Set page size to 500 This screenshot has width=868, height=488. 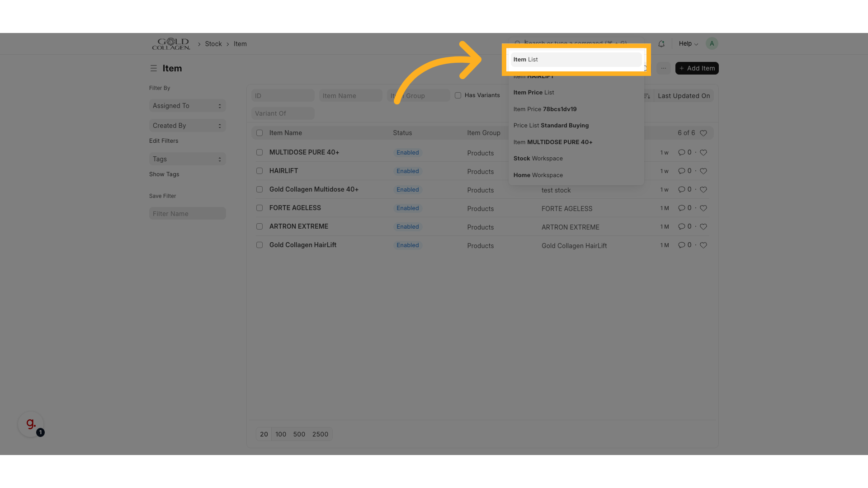click(x=299, y=434)
